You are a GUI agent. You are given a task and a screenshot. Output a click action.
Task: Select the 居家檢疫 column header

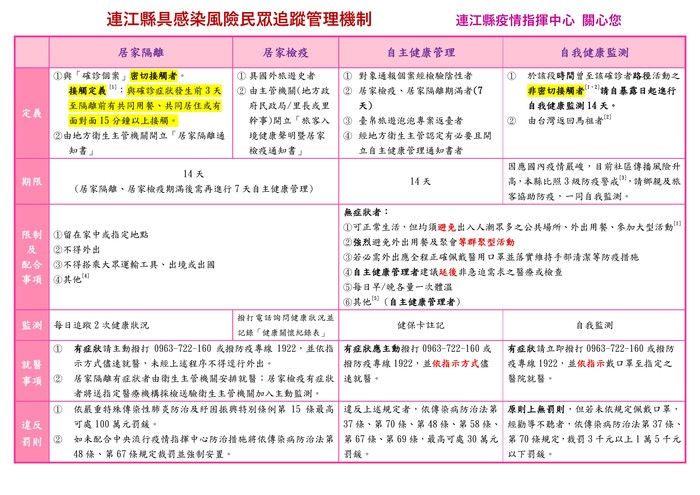[x=285, y=51]
